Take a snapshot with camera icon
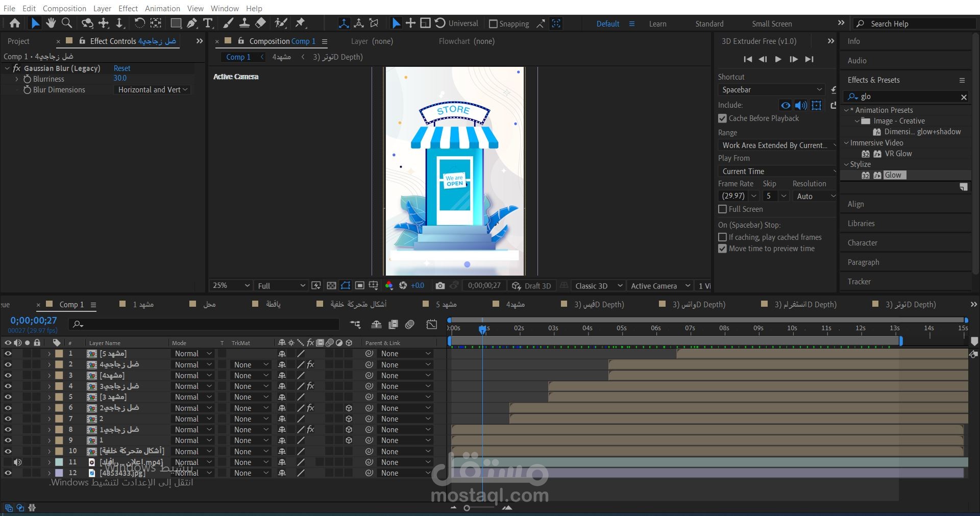Image resolution: width=980 pixels, height=516 pixels. tap(440, 286)
